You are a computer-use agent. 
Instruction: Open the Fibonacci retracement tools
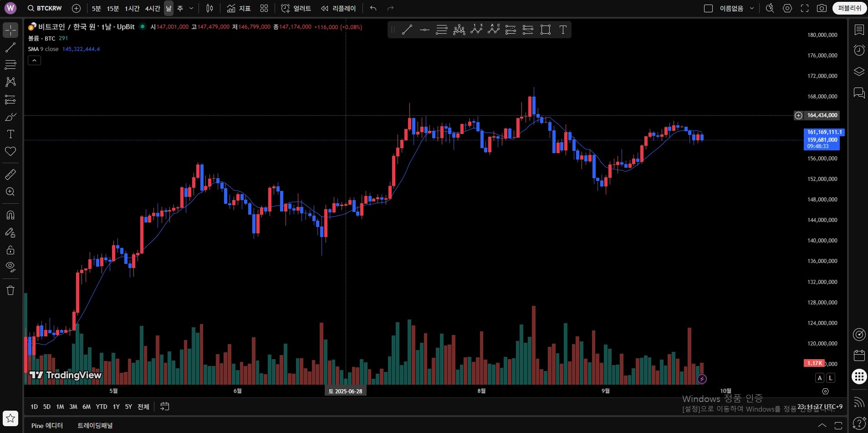point(10,65)
